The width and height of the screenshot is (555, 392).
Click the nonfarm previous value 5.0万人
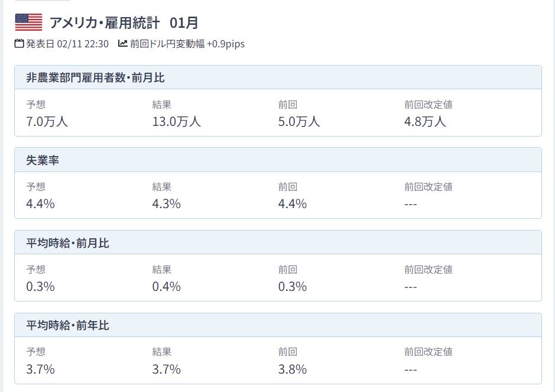coord(299,122)
